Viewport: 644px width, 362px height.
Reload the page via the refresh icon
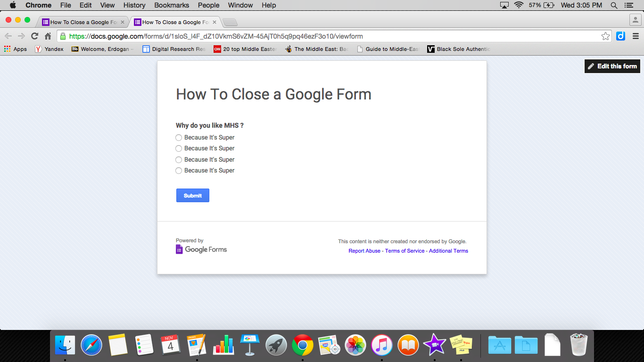[34, 36]
